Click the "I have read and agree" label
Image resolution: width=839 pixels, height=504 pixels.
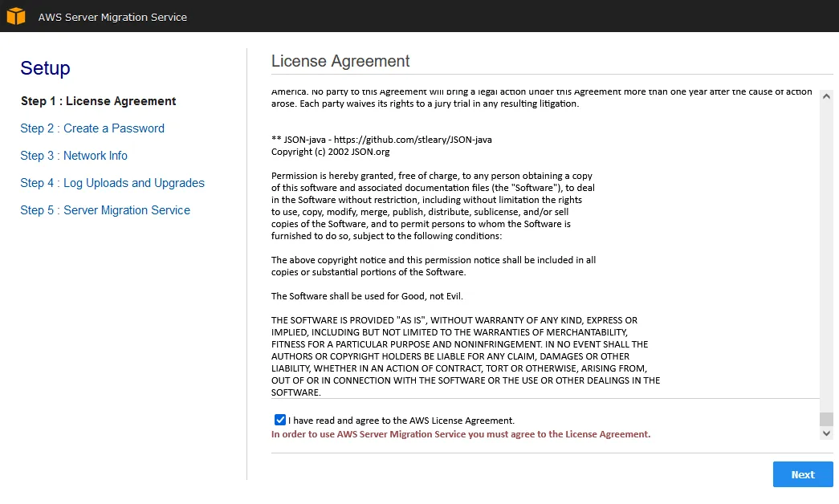click(x=401, y=421)
